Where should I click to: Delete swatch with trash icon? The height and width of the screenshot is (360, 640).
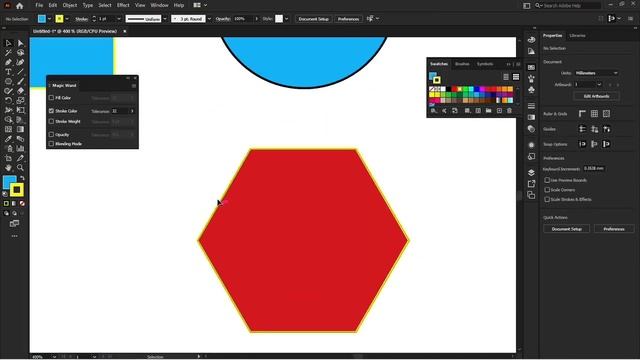[x=509, y=111]
